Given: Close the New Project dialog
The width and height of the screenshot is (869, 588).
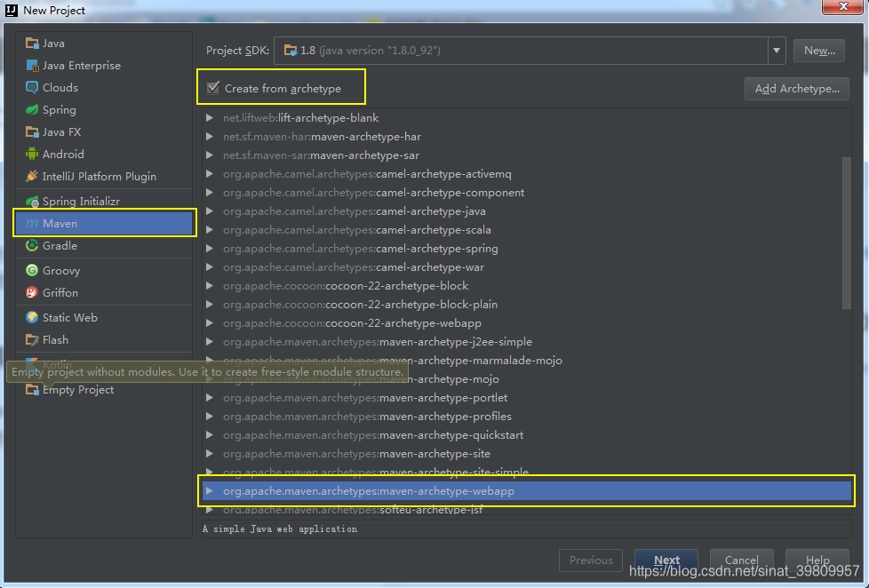Looking at the screenshot, I should [843, 6].
